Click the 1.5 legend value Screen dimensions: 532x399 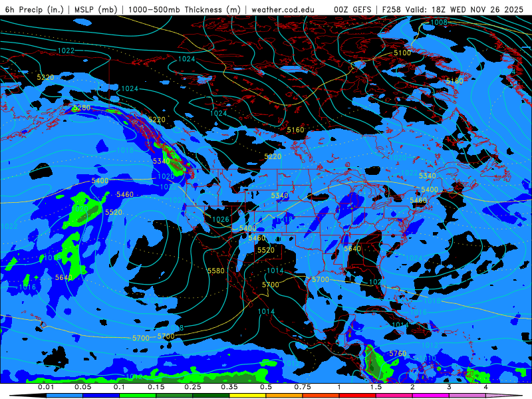coord(376,387)
